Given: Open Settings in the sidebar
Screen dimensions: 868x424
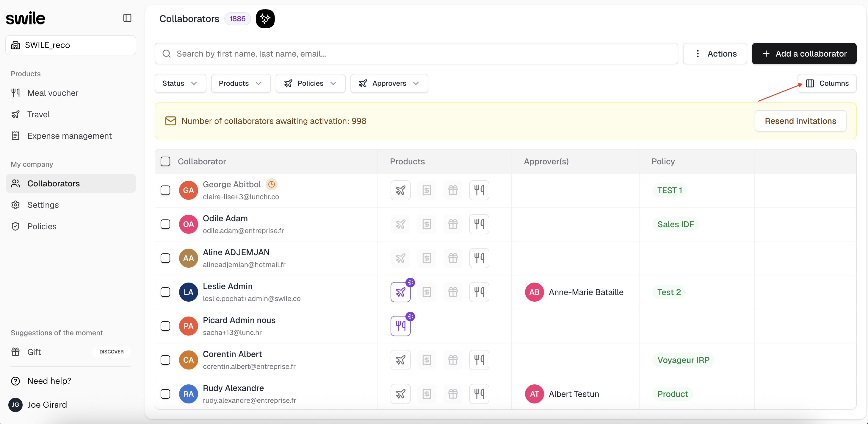Looking at the screenshot, I should pyautogui.click(x=71, y=205).
